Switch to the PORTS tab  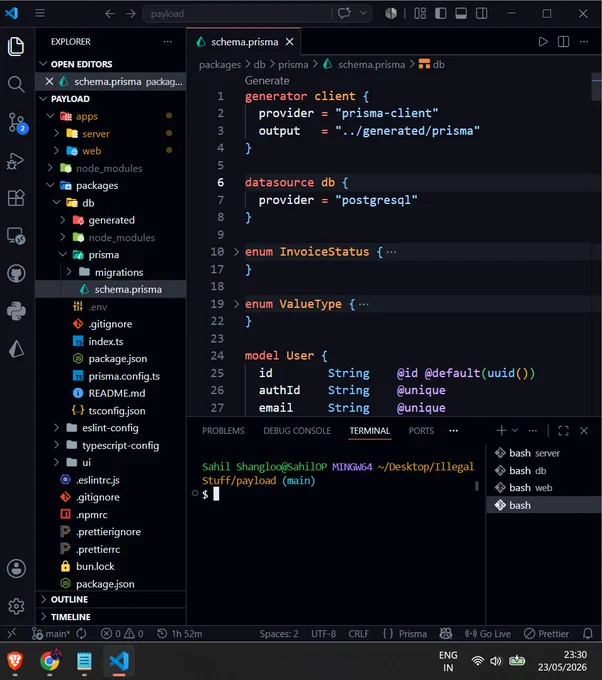421,431
